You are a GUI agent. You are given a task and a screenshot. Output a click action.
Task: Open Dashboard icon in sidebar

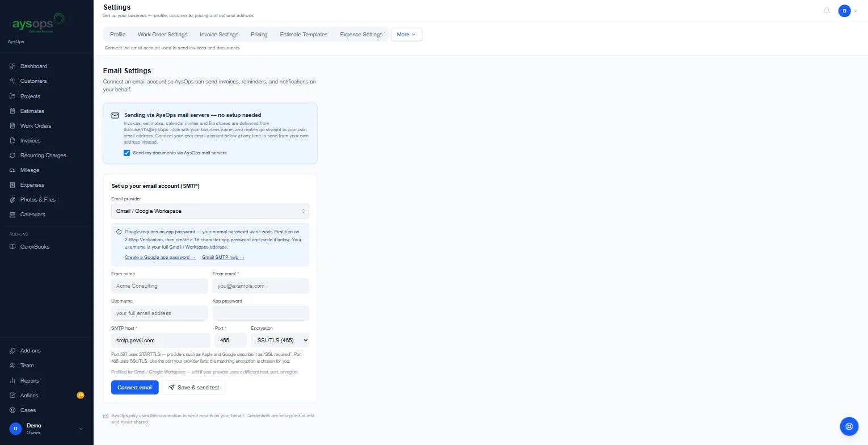12,66
